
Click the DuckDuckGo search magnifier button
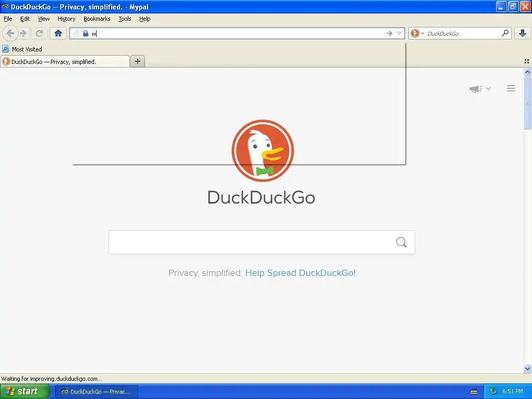click(402, 242)
